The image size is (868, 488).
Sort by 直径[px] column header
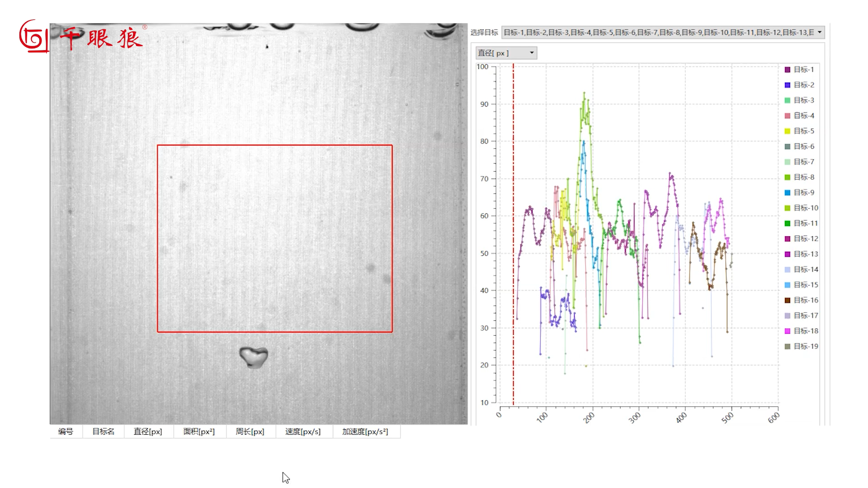pos(148,432)
